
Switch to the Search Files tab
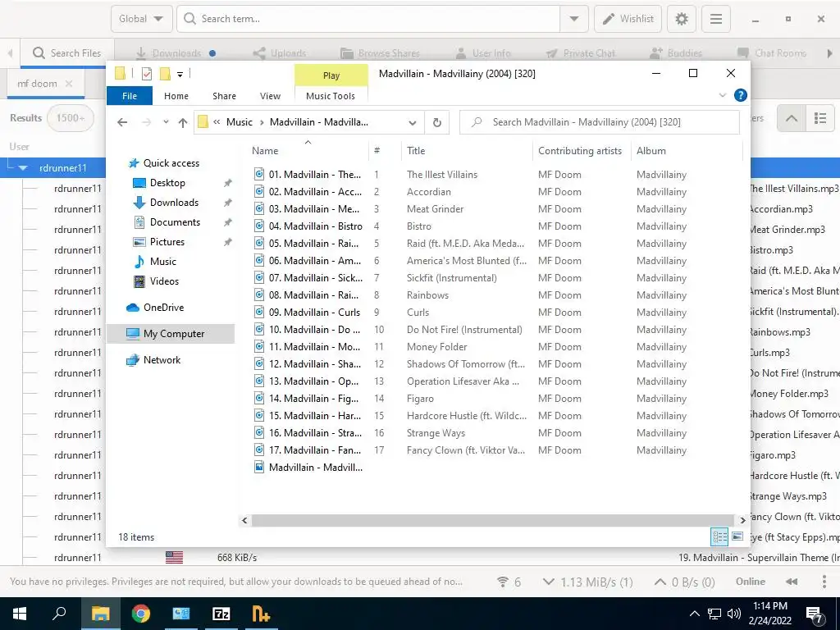pyautogui.click(x=67, y=53)
